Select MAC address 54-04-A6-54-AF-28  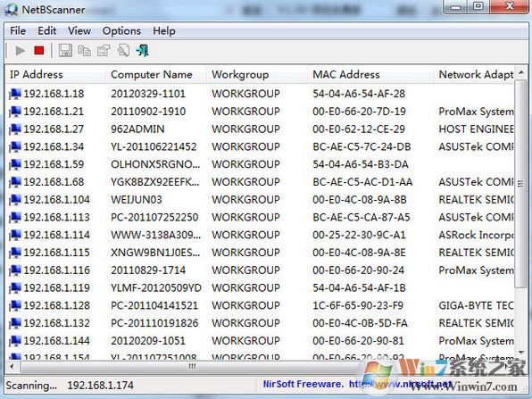359,94
